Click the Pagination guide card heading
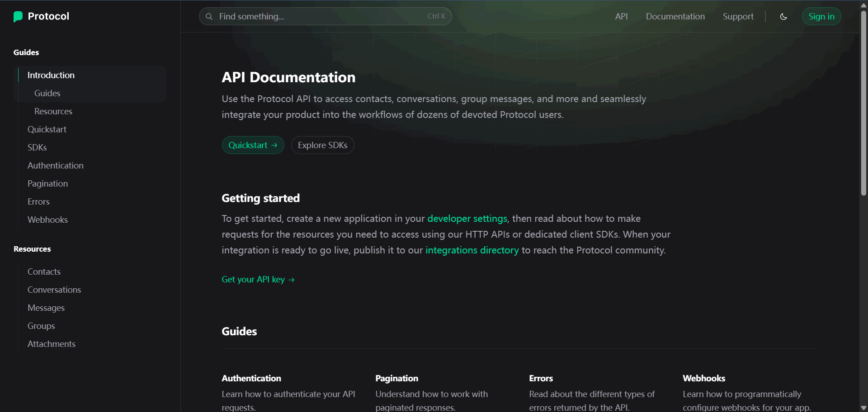The image size is (868, 412). point(397,378)
